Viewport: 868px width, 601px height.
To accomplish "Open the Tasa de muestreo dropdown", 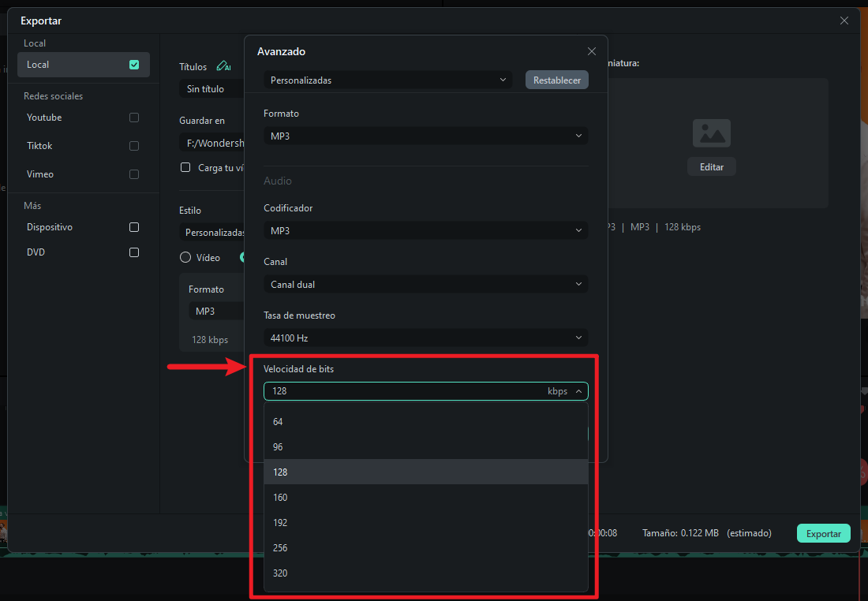I will coord(425,338).
